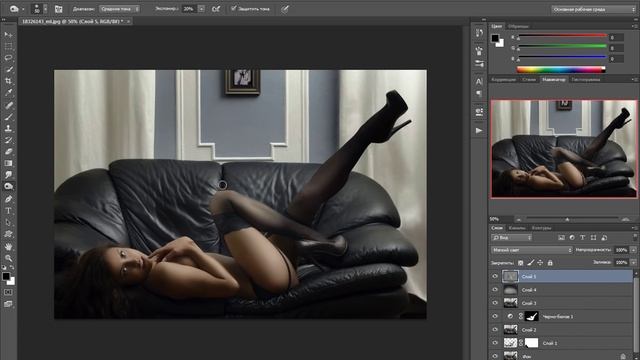The height and width of the screenshot is (360, 640).
Task: Select the Eraser tool
Action: tap(8, 151)
